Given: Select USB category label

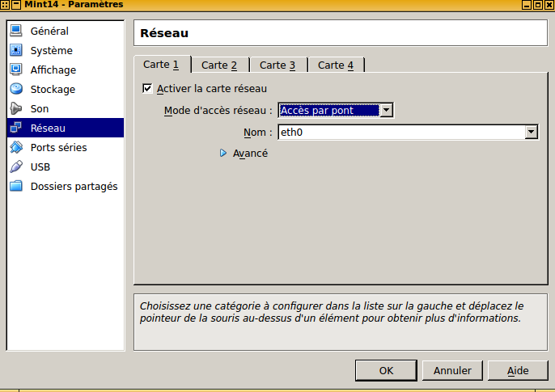Looking at the screenshot, I should (40, 166).
